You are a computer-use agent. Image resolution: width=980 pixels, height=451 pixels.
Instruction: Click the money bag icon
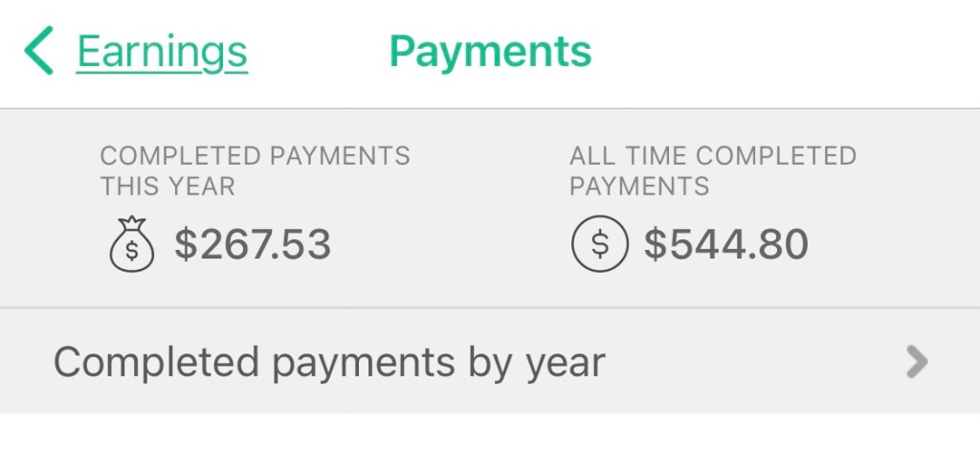132,245
